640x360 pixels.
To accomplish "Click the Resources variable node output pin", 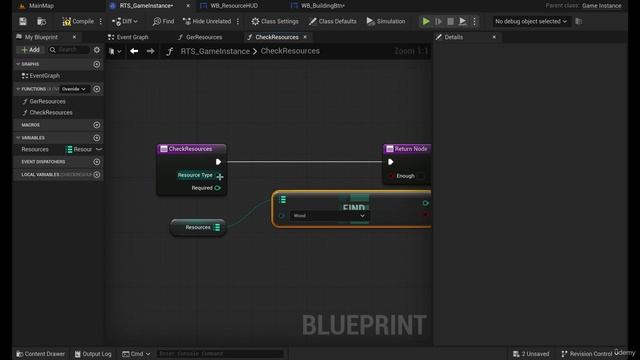I will point(217,227).
